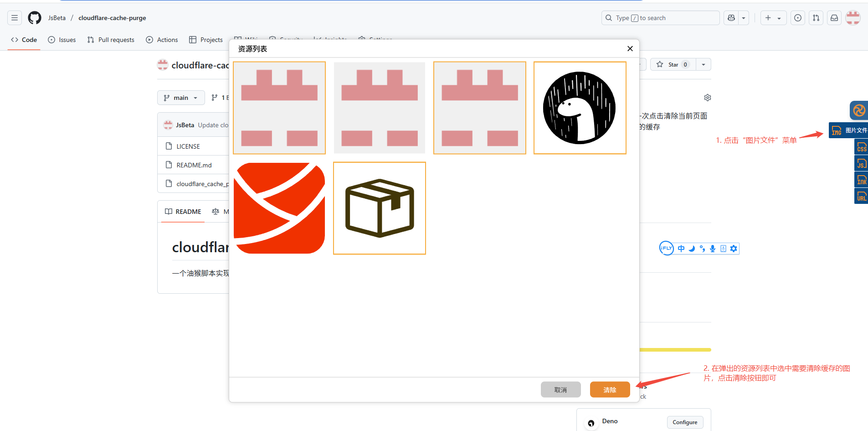Click the orange swirl cache-purge icon

point(859,110)
